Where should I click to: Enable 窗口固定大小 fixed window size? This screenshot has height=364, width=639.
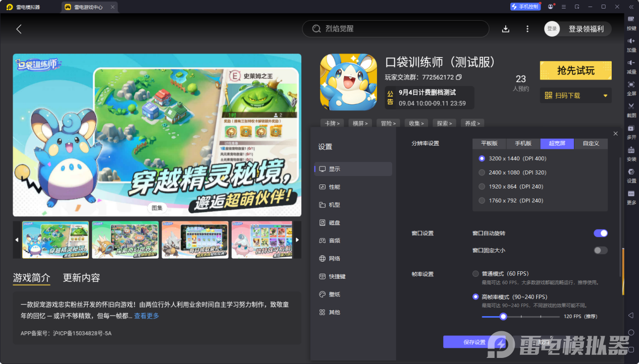click(x=600, y=250)
